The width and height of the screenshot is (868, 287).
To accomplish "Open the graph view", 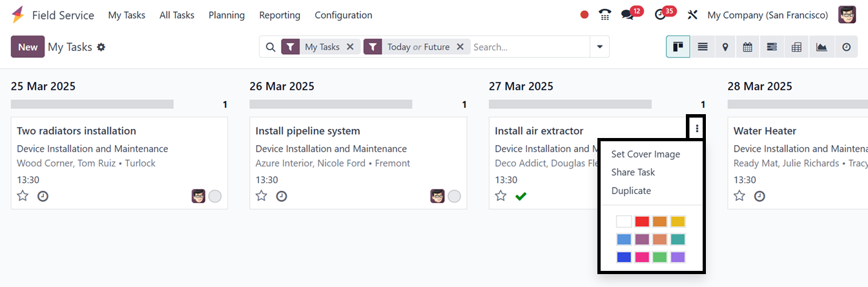I will pos(821,47).
